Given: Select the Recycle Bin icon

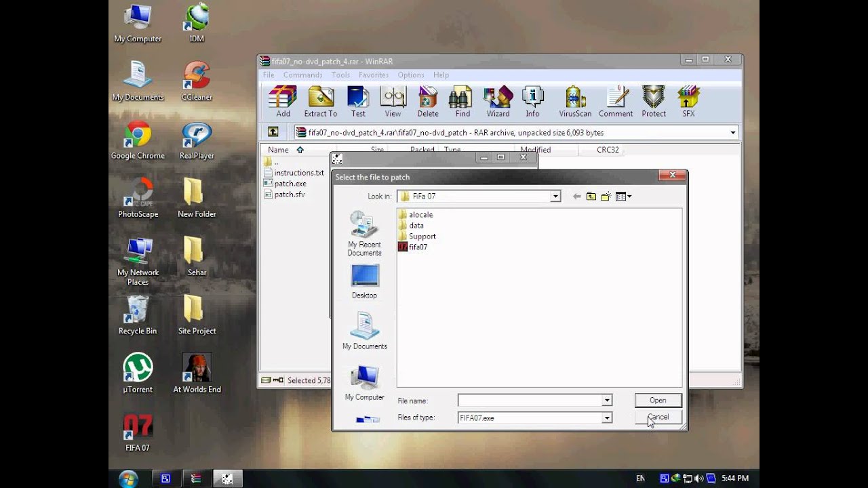Looking at the screenshot, I should pyautogui.click(x=138, y=316).
